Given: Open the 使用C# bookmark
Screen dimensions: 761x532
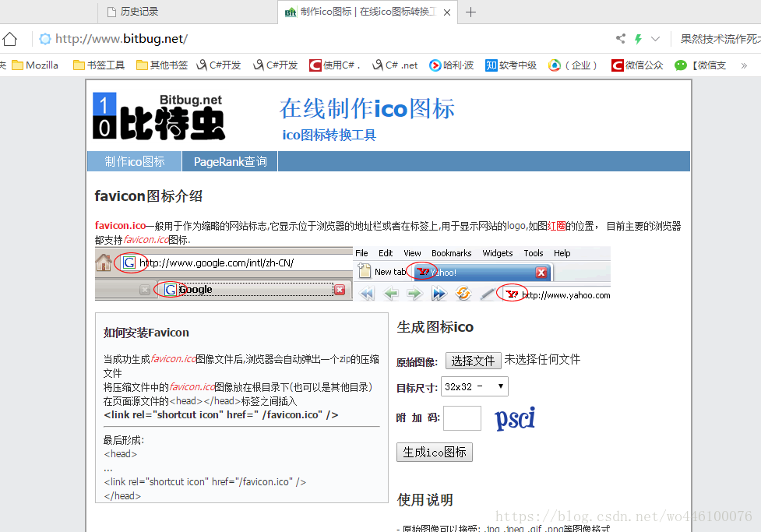Looking at the screenshot, I should pos(335,65).
